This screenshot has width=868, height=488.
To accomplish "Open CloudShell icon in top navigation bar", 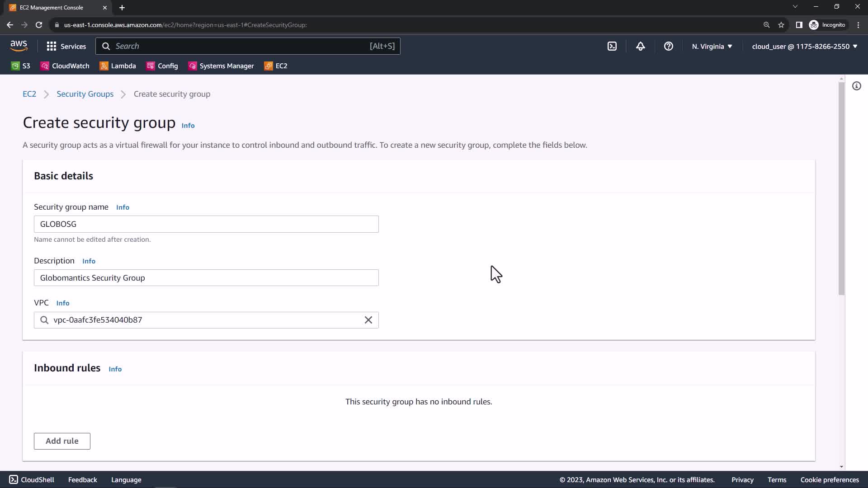I will [x=612, y=46].
